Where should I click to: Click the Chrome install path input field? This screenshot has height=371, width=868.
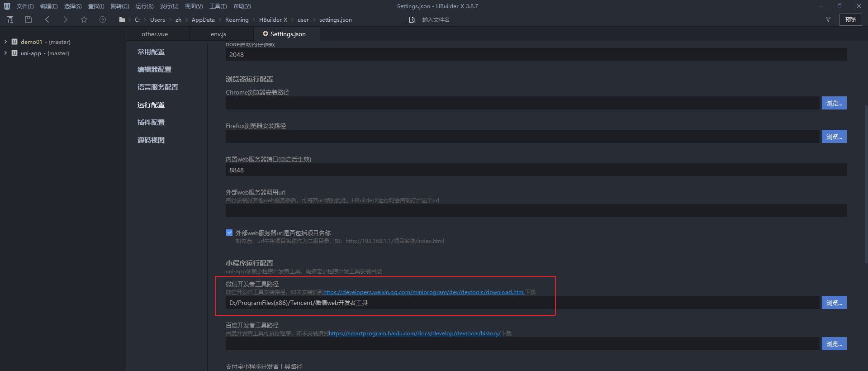(x=522, y=103)
